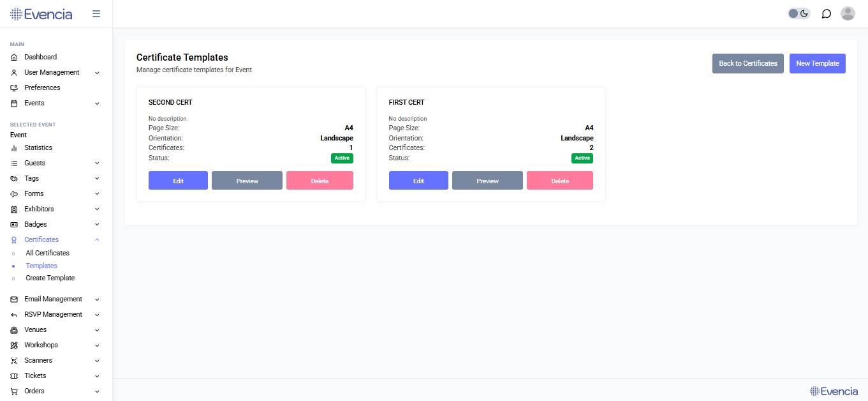The image size is (868, 401).
Task: Click the Email Management envelope icon
Action: (13, 299)
